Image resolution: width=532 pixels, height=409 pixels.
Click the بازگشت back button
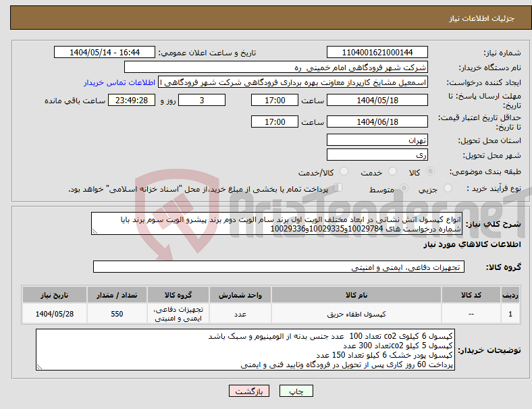point(249,391)
